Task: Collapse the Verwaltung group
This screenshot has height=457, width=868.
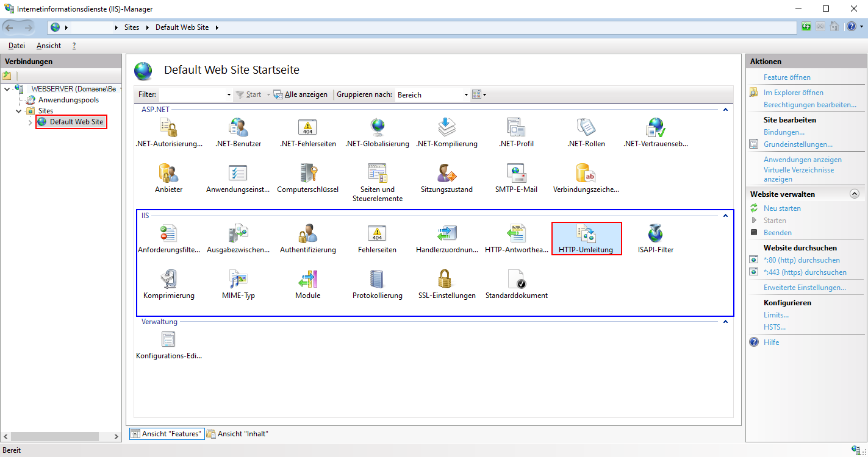Action: tap(725, 322)
